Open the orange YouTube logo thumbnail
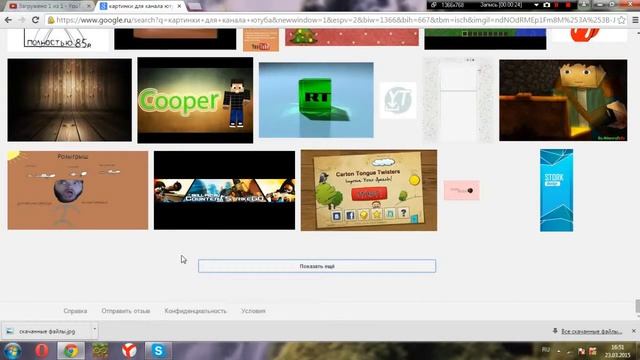This screenshot has height=360, width=640. 261,40
